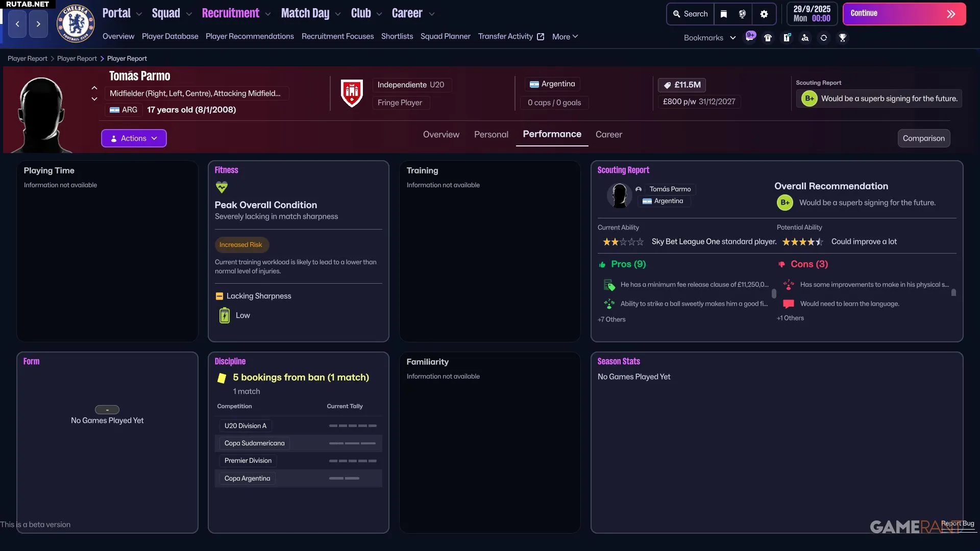This screenshot has height=551, width=980.
Task: Switch to the Career tab
Action: (x=608, y=135)
